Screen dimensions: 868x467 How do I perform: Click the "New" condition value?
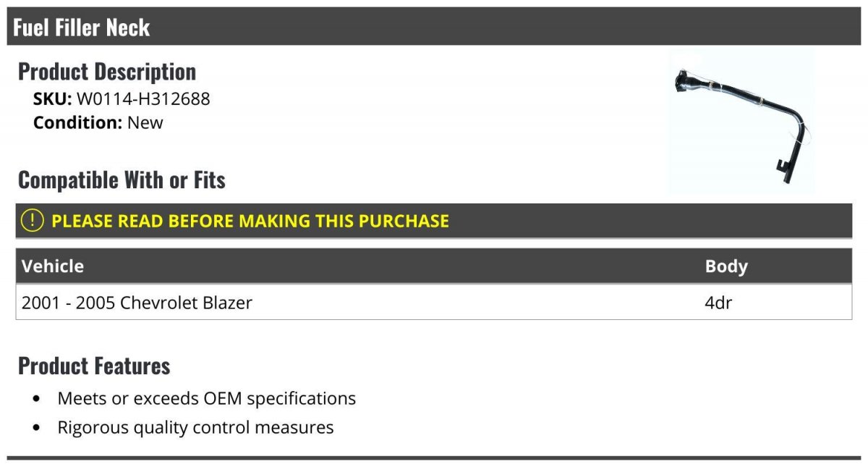(145, 123)
